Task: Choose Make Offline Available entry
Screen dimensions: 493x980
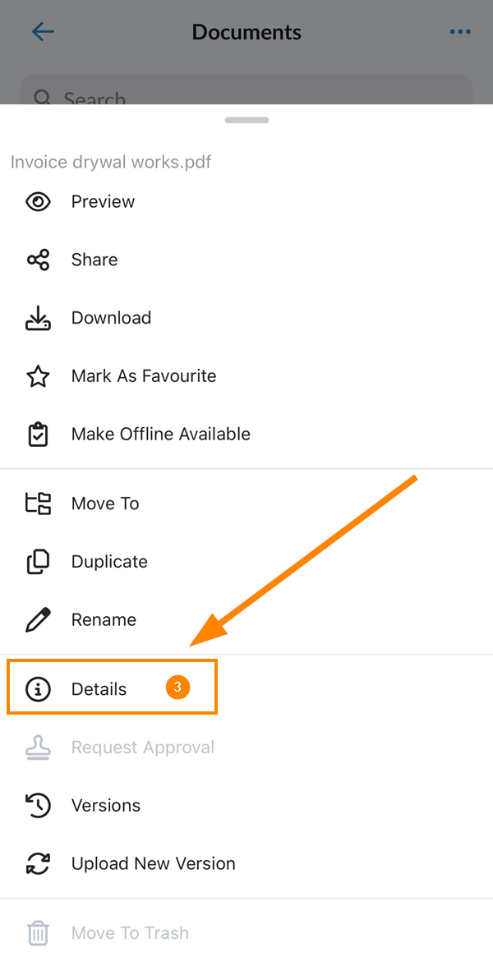Action: coord(246,435)
